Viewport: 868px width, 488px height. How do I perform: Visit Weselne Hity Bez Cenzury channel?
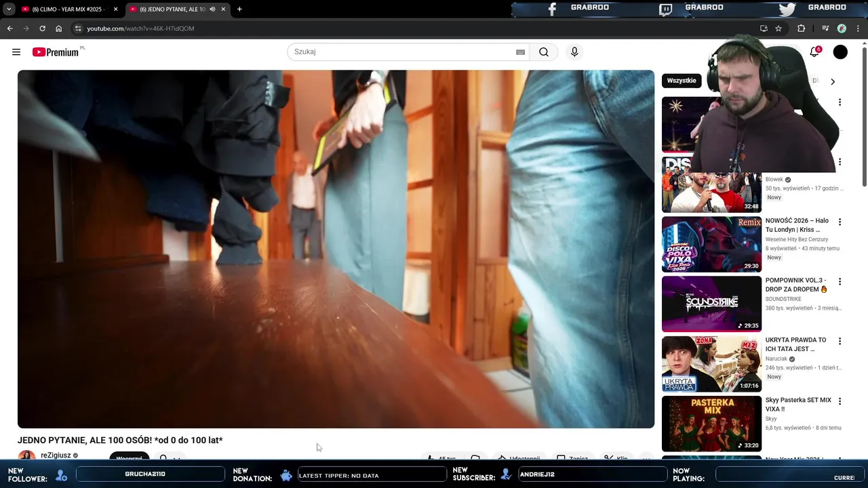click(x=797, y=239)
